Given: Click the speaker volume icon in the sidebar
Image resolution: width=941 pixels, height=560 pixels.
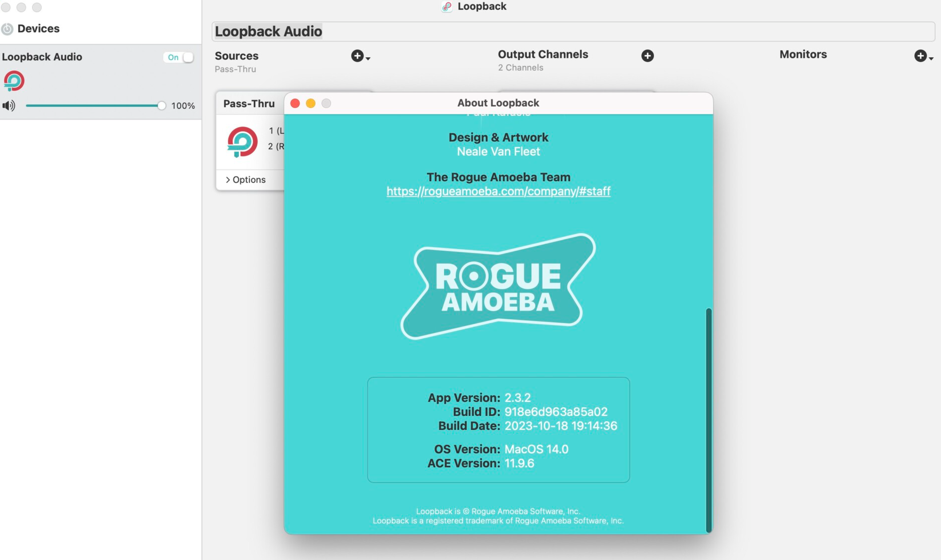Looking at the screenshot, I should coord(9,106).
